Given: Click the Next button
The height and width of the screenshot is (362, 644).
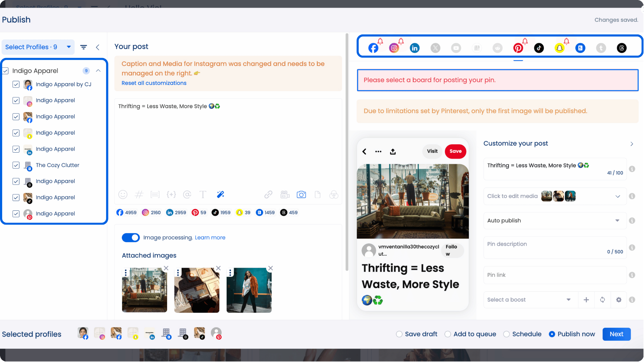Looking at the screenshot, I should click(x=616, y=334).
